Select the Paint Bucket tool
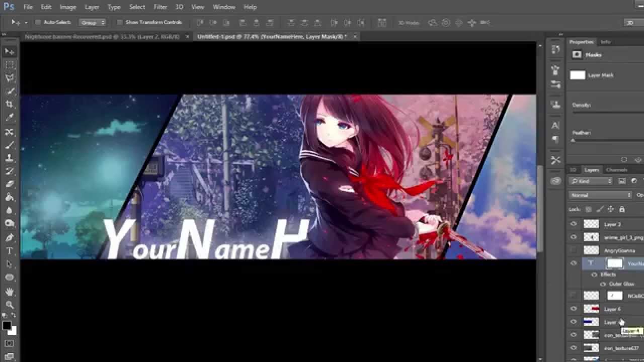The width and height of the screenshot is (644, 362). coord(10,198)
